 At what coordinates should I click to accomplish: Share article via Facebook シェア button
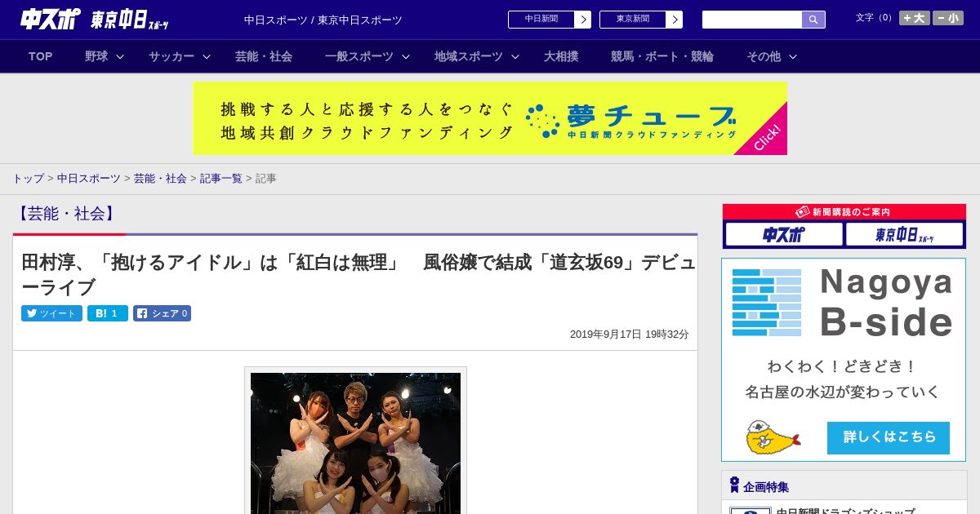[162, 313]
